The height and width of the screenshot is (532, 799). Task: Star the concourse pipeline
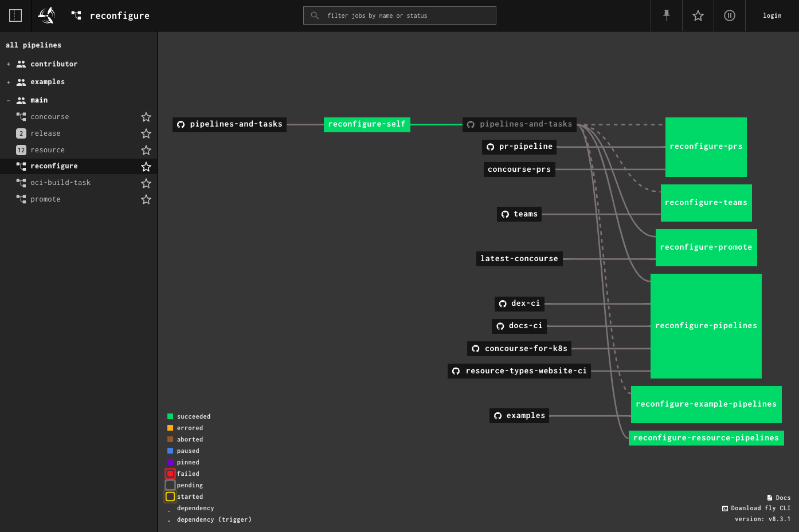[x=146, y=117]
